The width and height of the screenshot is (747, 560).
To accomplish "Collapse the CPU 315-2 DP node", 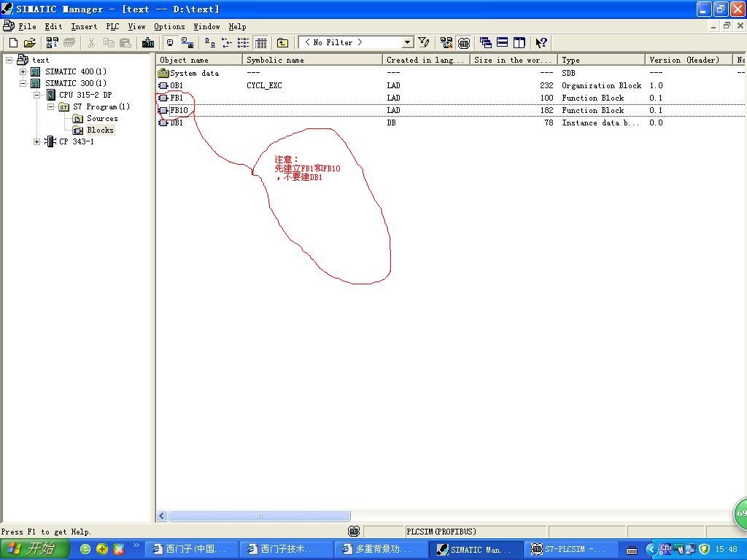I will [x=36, y=95].
